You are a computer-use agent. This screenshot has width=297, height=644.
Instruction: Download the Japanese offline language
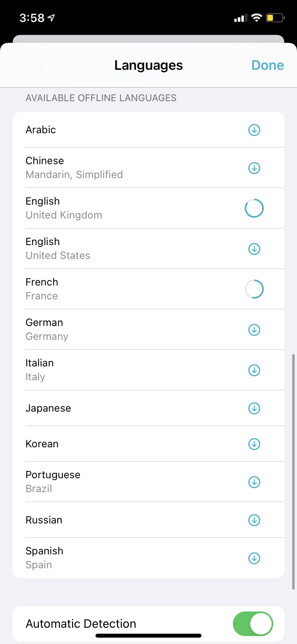pyautogui.click(x=254, y=408)
